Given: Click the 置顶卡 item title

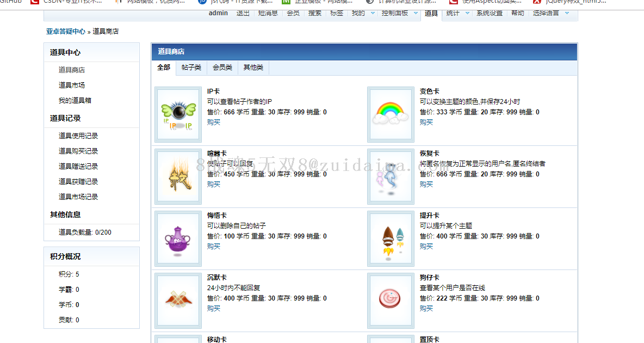Looking at the screenshot, I should (x=430, y=339).
